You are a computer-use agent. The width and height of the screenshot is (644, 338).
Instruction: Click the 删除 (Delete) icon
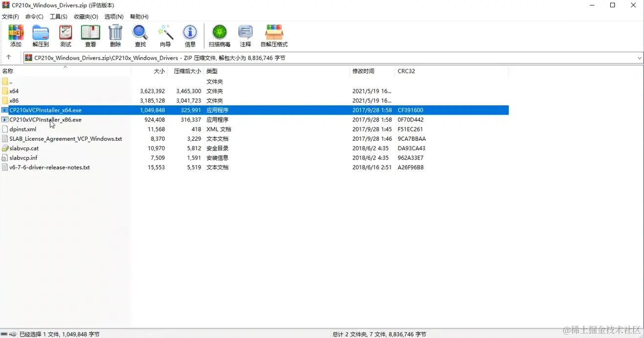tap(115, 35)
